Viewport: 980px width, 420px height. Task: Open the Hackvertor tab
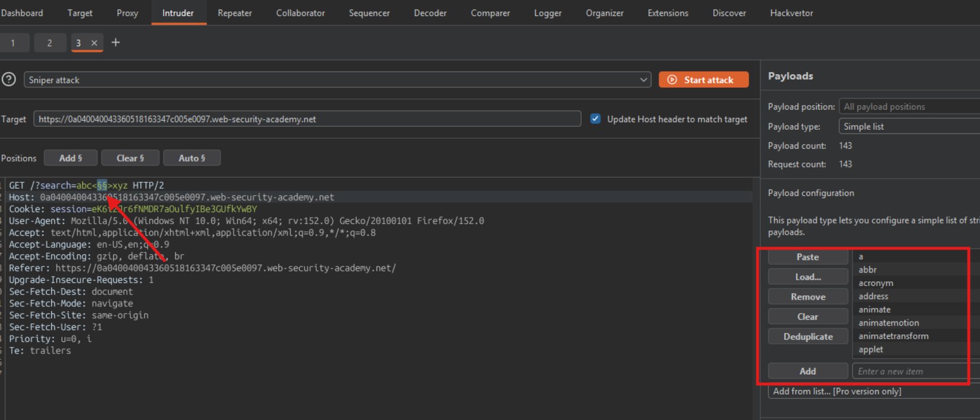click(x=792, y=13)
